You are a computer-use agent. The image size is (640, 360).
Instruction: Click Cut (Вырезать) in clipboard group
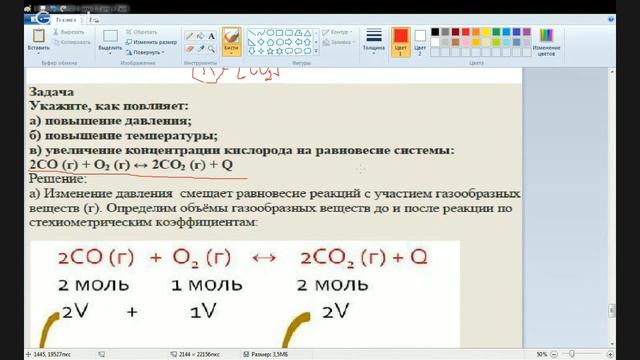coord(69,32)
